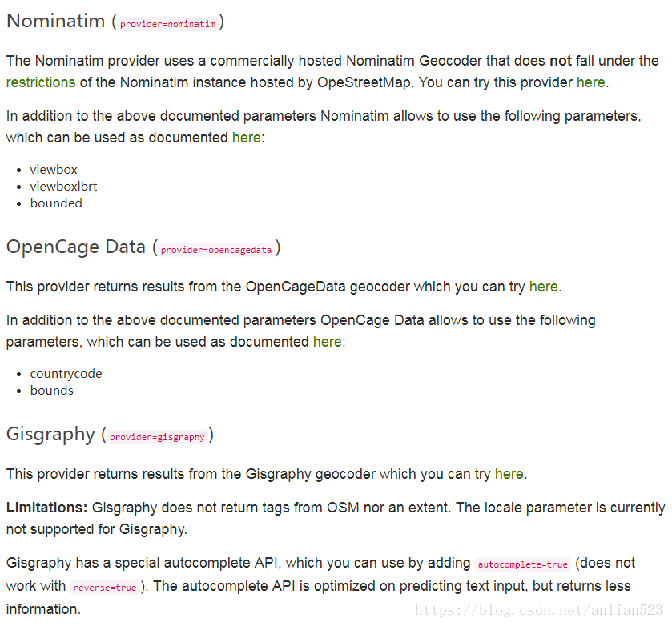Click the Nominatim section heading
The height and width of the screenshot is (626, 672).
pos(56,22)
